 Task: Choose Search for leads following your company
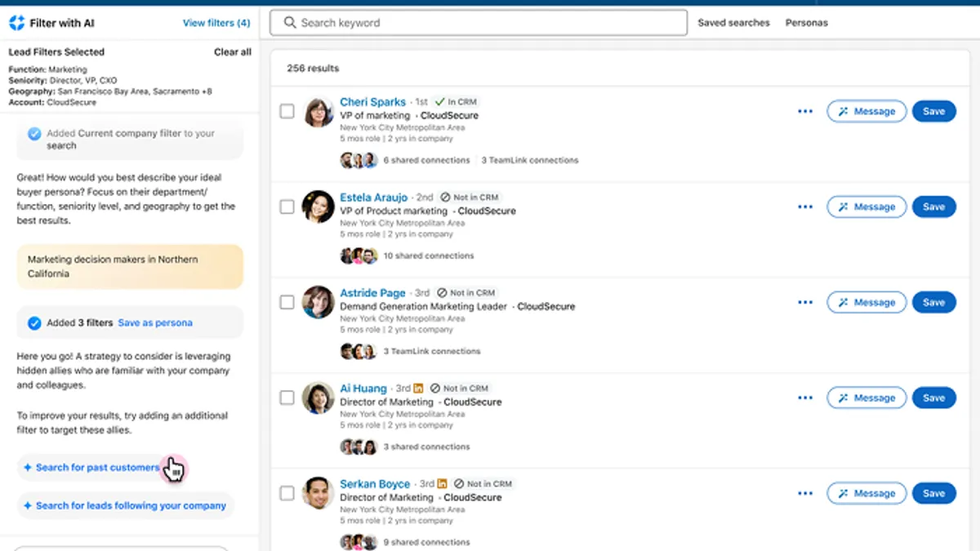point(125,506)
